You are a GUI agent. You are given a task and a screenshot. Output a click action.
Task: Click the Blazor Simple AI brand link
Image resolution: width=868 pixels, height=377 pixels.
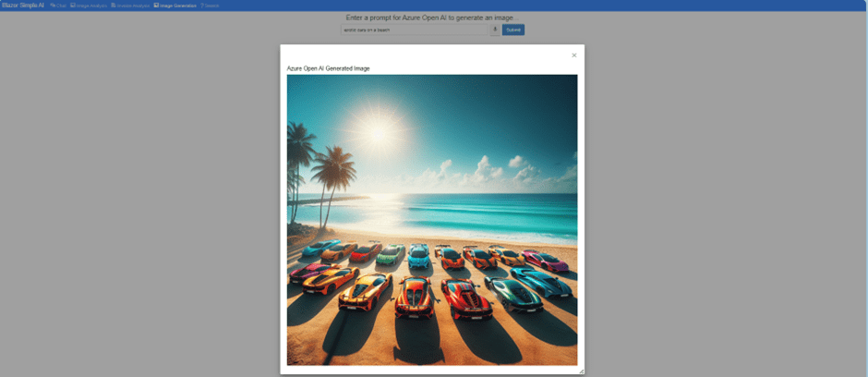click(x=23, y=6)
